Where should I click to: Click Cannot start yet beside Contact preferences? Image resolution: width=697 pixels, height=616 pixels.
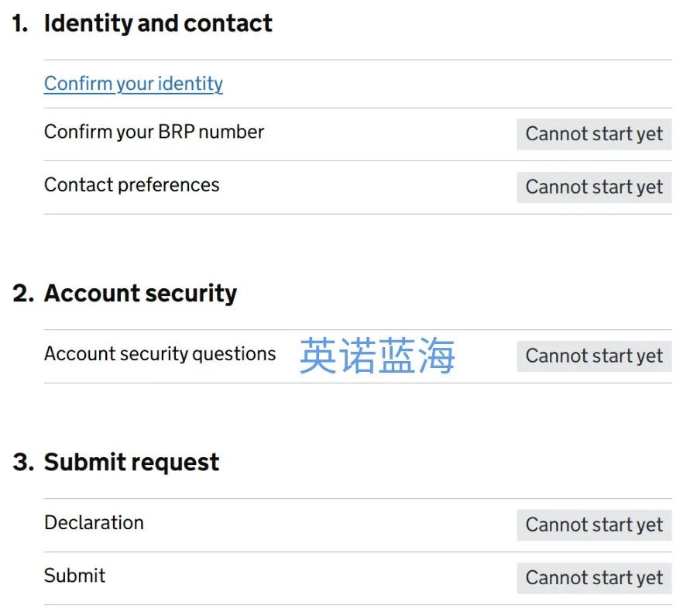[594, 187]
